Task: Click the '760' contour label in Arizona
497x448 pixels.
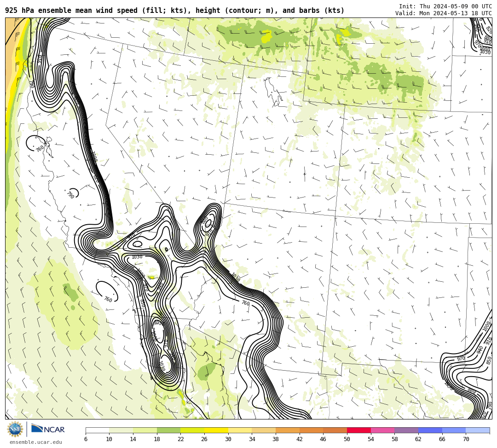Action: coord(246,303)
